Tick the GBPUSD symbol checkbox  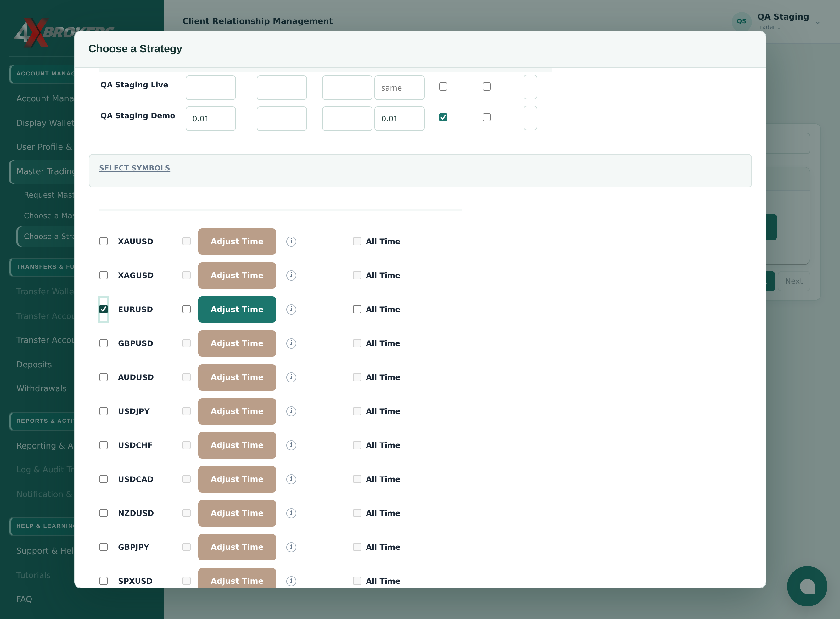104,343
